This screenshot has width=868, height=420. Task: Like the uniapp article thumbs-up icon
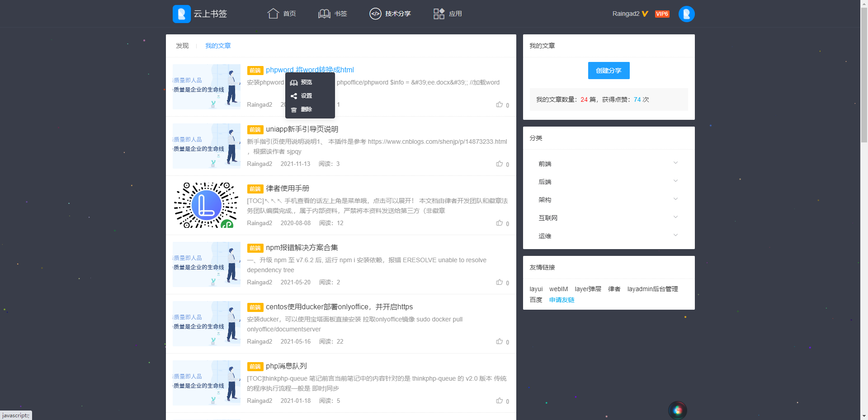[499, 164]
